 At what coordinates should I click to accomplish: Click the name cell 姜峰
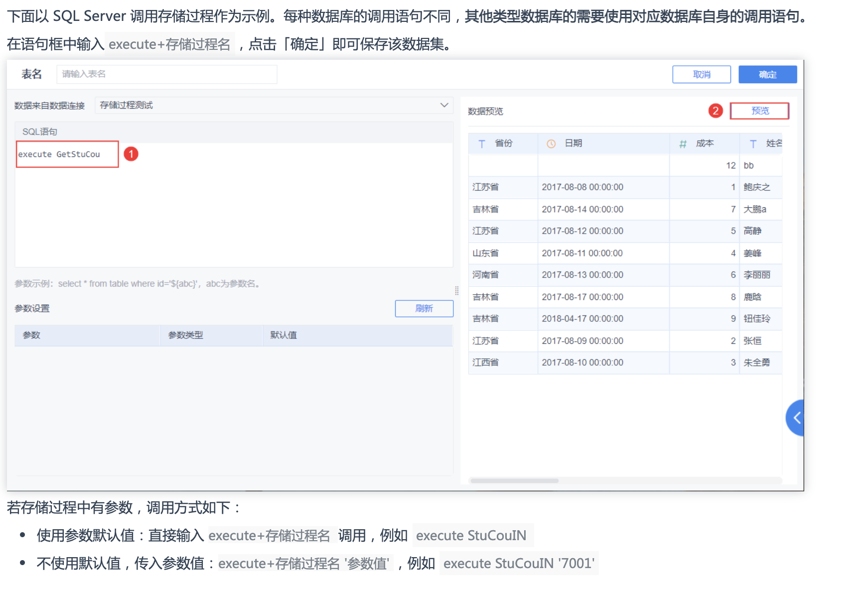(x=760, y=253)
